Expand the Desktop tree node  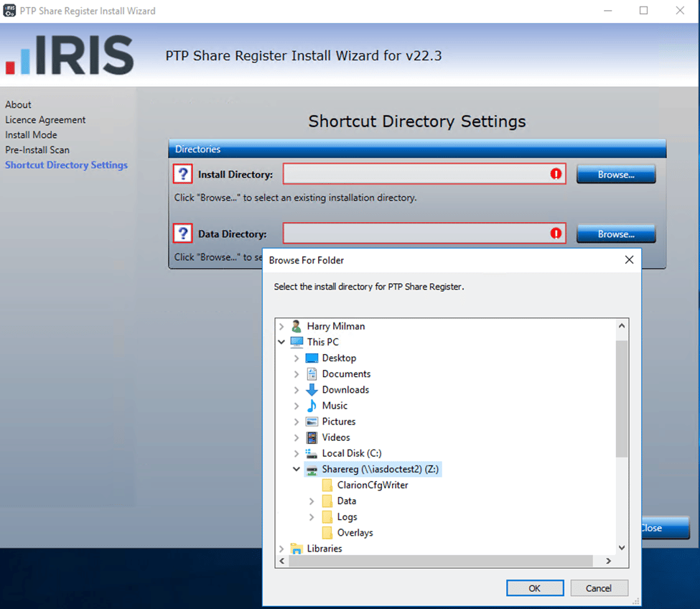tap(297, 358)
